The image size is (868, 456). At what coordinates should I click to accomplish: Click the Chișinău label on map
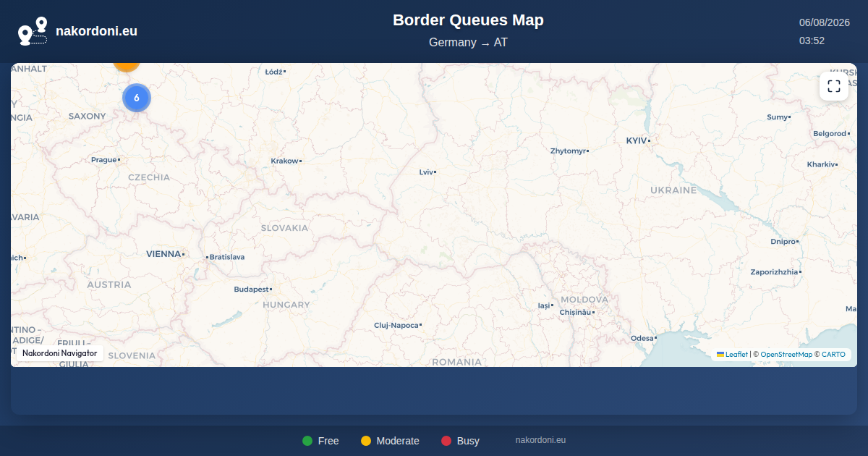pyautogui.click(x=575, y=313)
